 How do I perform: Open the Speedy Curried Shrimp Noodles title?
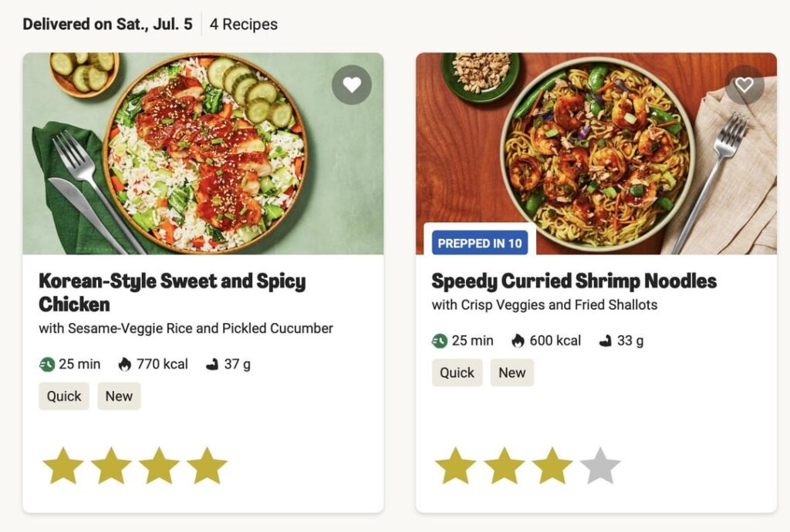573,281
